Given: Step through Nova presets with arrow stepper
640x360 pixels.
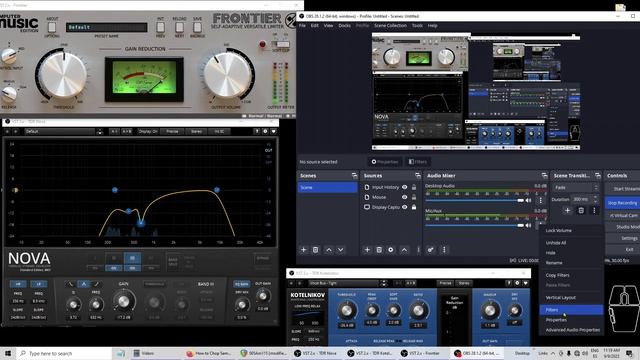Looking at the screenshot, I should (100, 131).
